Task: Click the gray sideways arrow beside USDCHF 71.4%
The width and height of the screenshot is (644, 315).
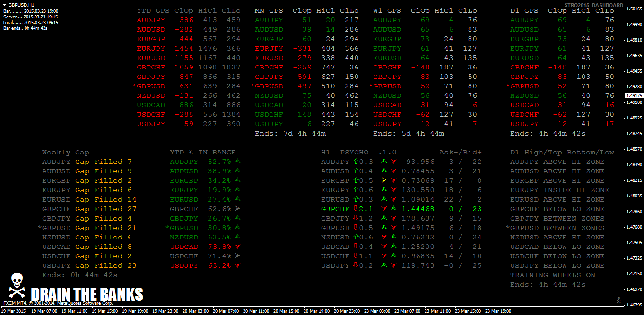Action: coord(237,256)
